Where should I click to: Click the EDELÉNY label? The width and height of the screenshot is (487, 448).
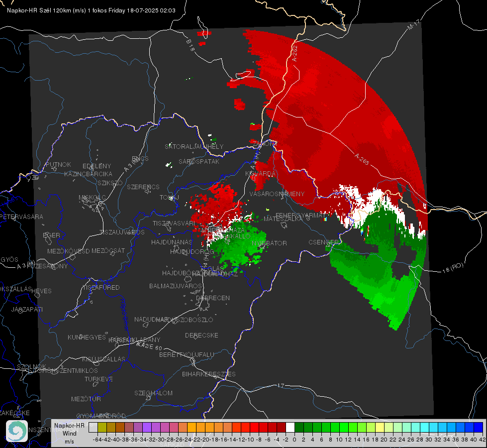97,166
